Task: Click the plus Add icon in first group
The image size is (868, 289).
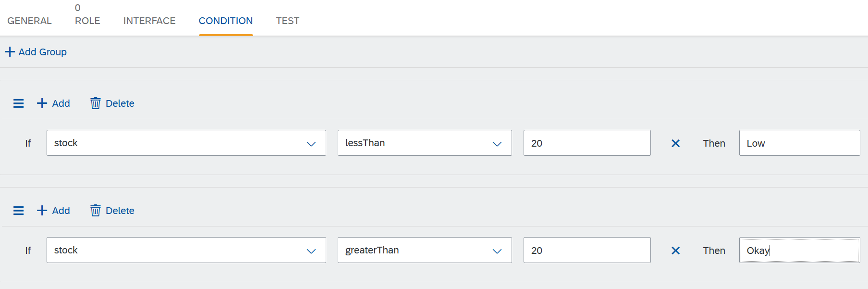Action: [x=42, y=103]
